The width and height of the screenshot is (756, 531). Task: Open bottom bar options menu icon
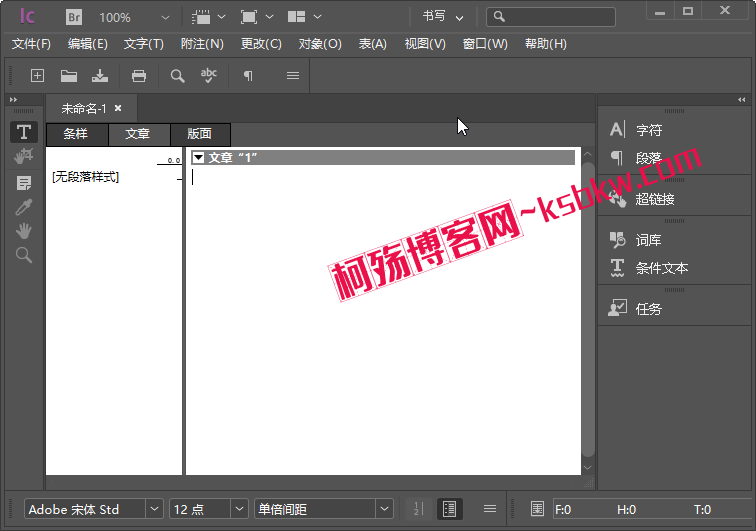tap(490, 509)
